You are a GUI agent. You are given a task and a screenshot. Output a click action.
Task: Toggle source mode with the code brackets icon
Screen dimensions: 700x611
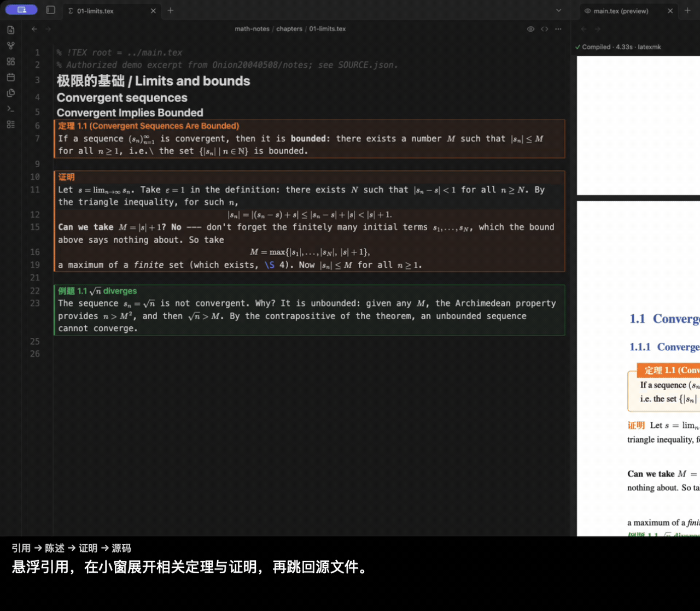pos(544,29)
